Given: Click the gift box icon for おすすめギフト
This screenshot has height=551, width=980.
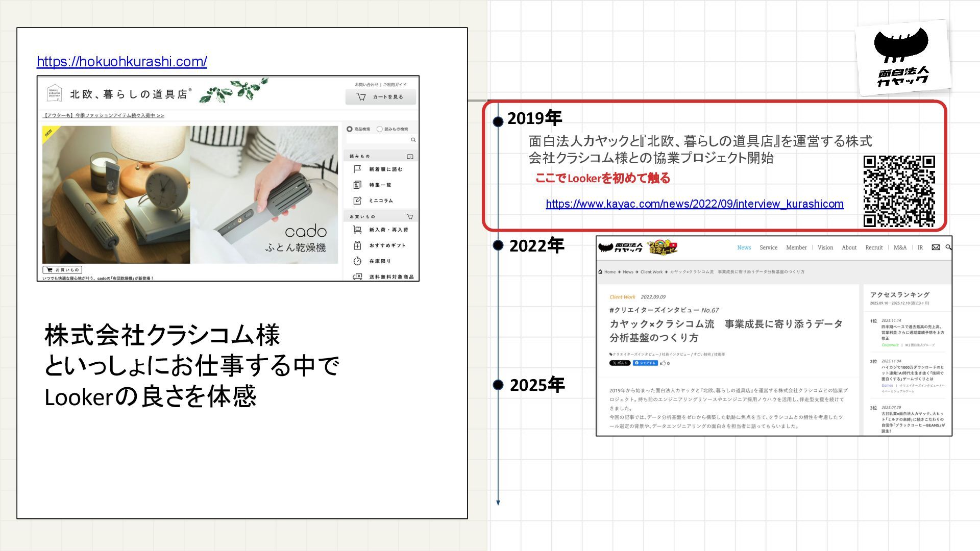Looking at the screenshot, I should coord(357,245).
